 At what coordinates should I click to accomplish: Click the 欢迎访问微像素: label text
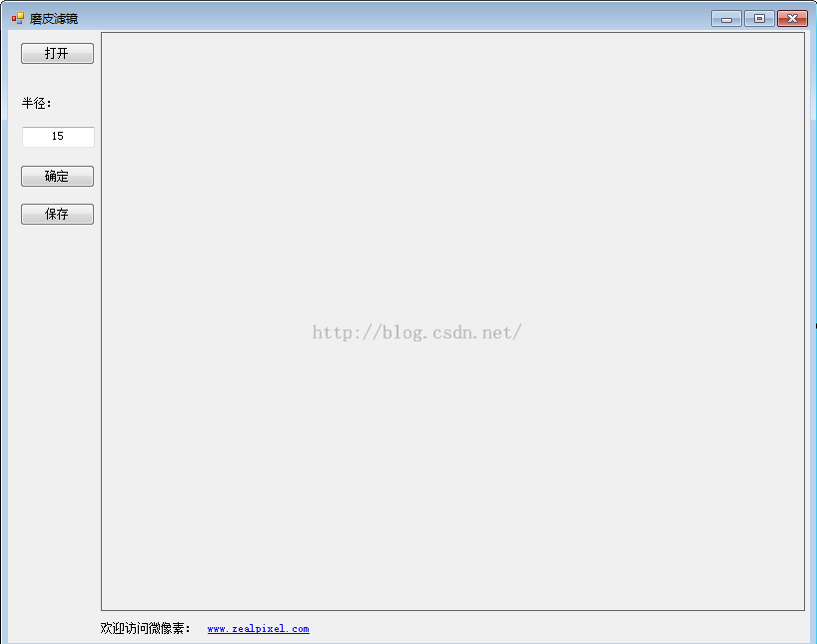146,628
